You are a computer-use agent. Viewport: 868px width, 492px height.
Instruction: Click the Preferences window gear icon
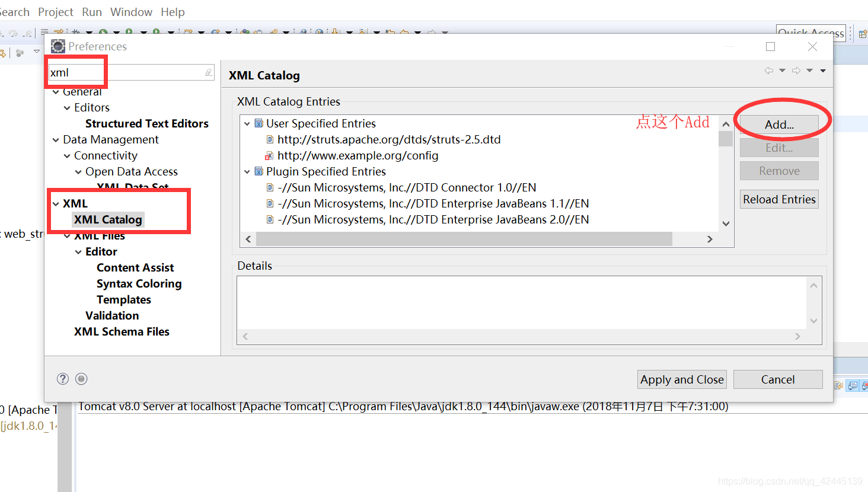pos(58,46)
